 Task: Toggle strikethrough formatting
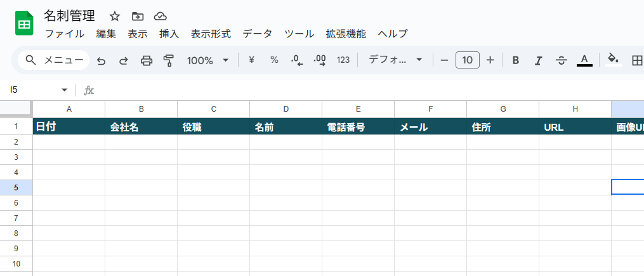[561, 60]
